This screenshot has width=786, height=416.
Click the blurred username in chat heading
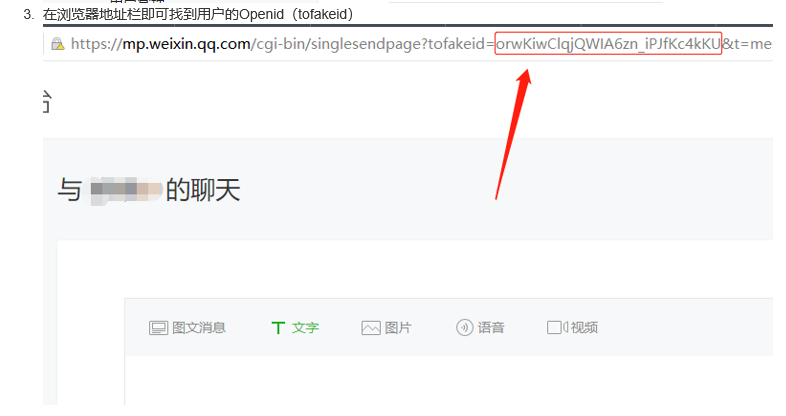[x=125, y=191]
